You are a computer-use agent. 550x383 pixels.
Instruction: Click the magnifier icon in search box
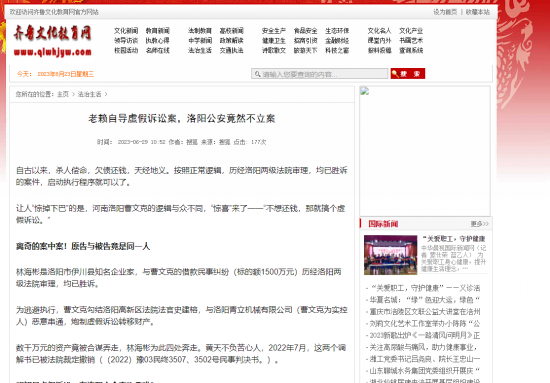[x=257, y=74]
